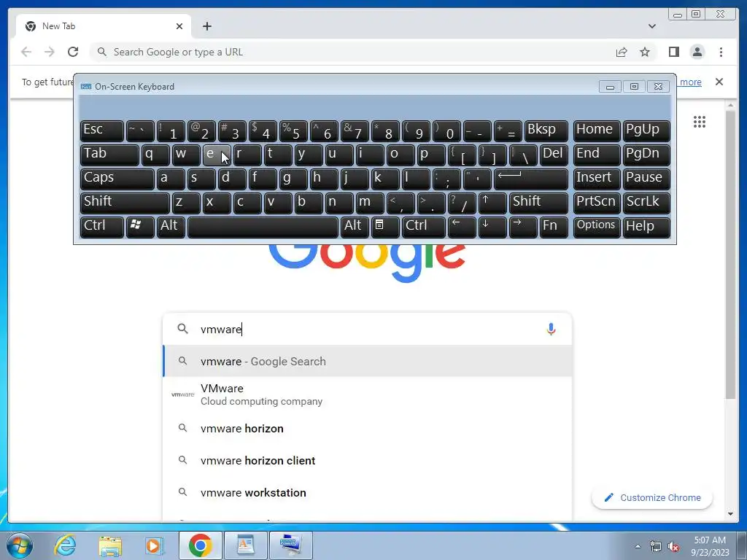Select 'vmware - Google Search' suggestion
Screen dimensions: 747x560
pos(368,362)
